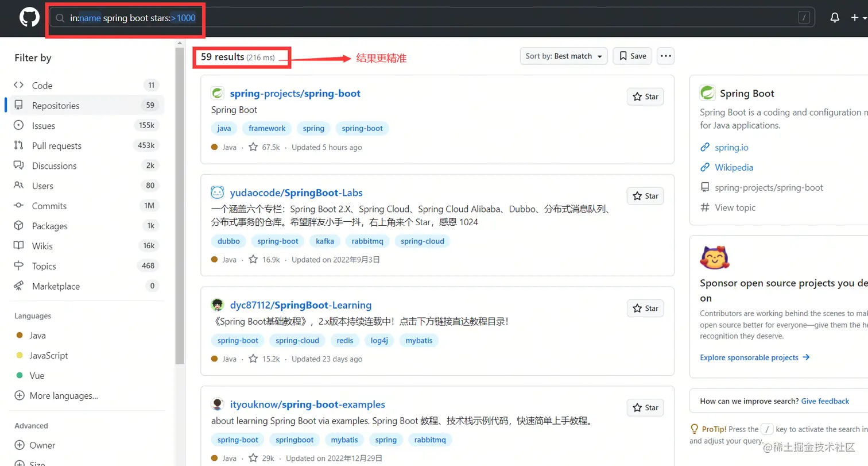Viewport: 868px width, 466px height.
Task: Star the yudaocode/SpringBoot-Labs repository
Action: tap(645, 196)
